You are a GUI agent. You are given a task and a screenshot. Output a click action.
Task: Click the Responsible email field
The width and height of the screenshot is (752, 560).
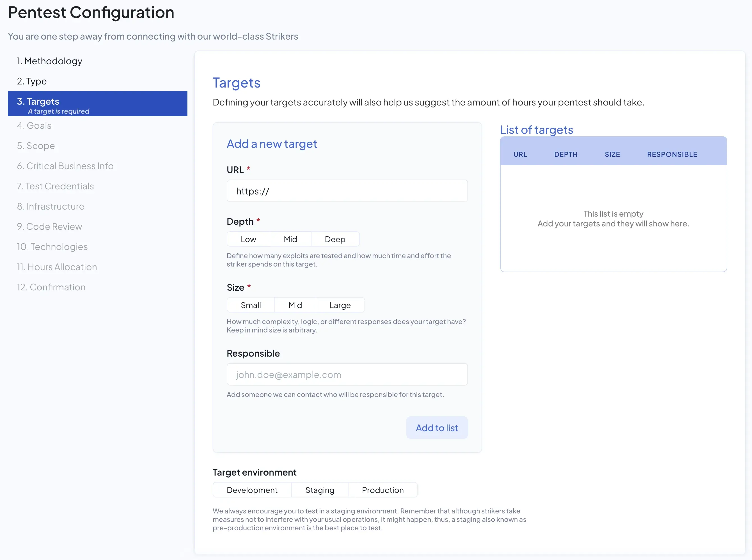[347, 375]
